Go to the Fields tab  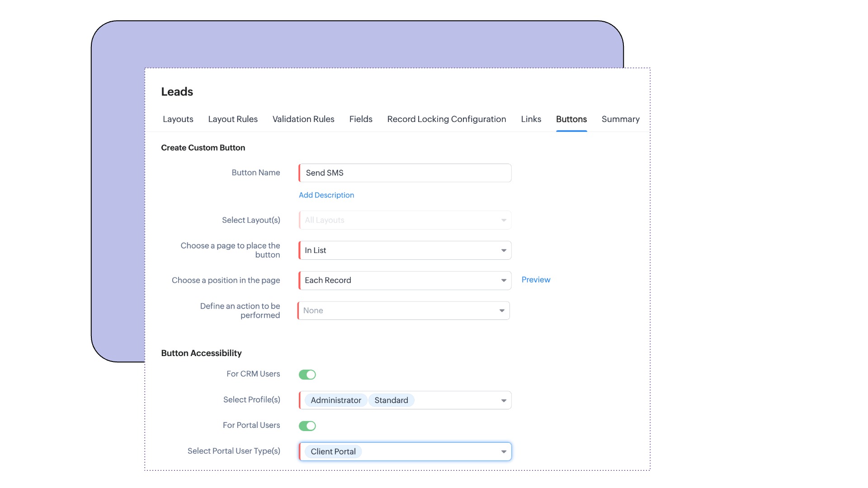point(361,119)
